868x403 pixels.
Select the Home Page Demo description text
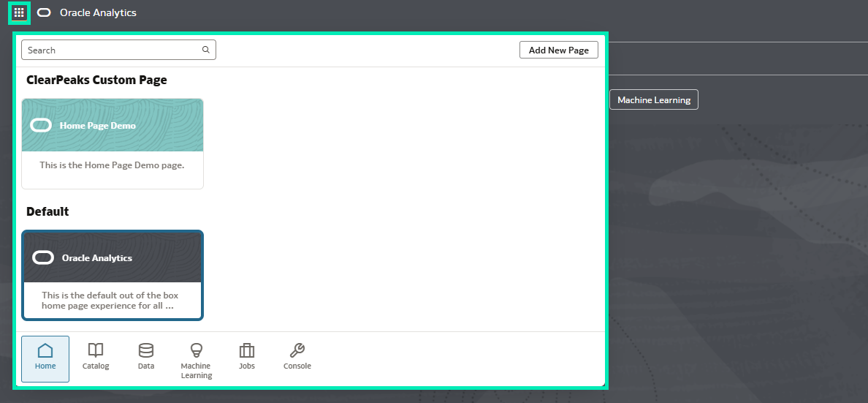click(112, 165)
